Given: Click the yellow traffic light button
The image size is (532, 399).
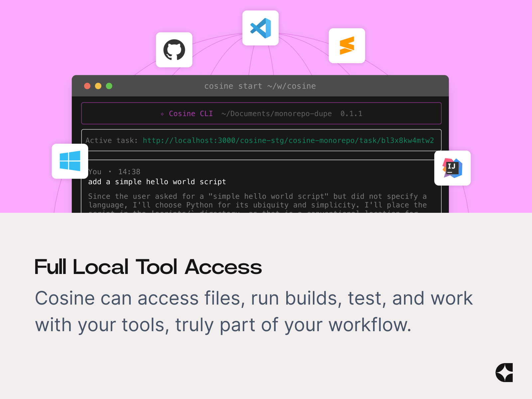Looking at the screenshot, I should 98,86.
